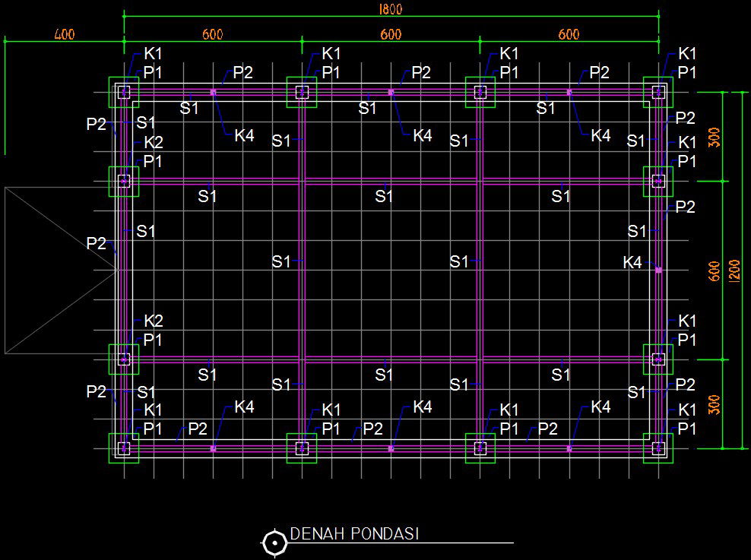Click the third bottom-row green footing square
The height and width of the screenshot is (560, 751).
click(x=480, y=448)
